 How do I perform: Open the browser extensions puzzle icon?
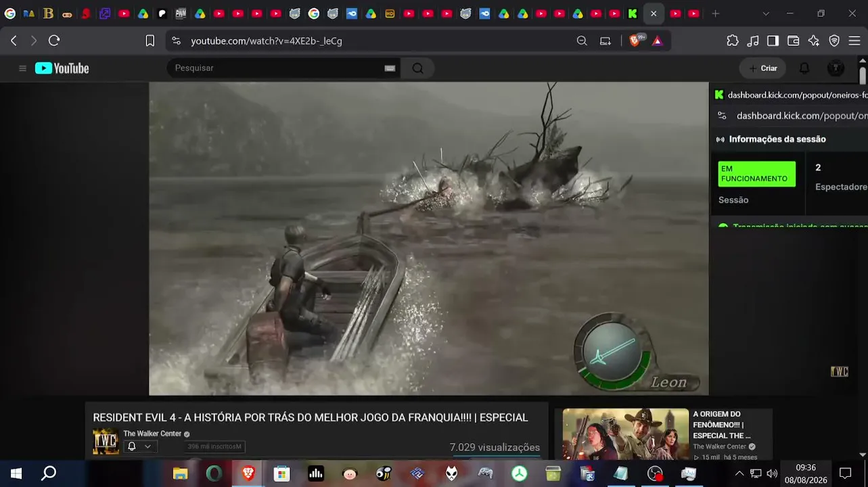(733, 41)
